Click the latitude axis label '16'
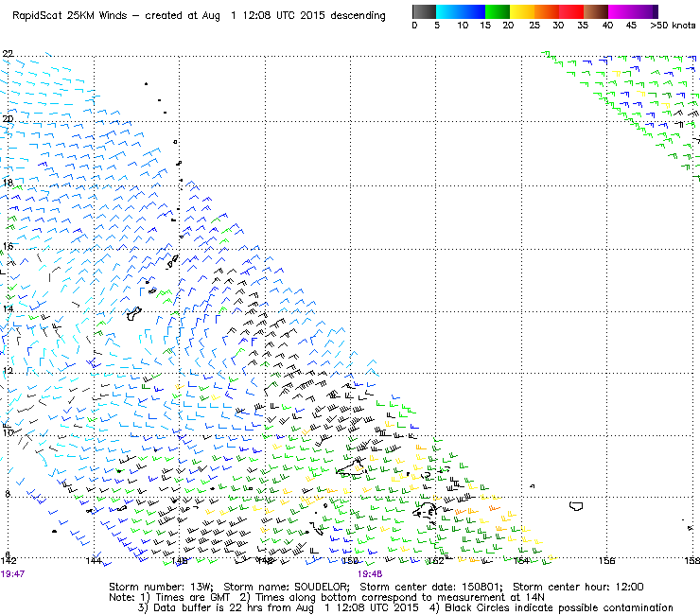 tap(8, 247)
